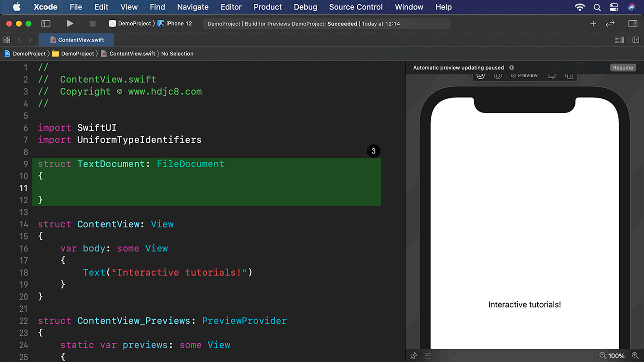Open ContentView.swift jump bar item
Image resolution: width=644 pixels, height=362 pixels.
pyautogui.click(x=128, y=54)
